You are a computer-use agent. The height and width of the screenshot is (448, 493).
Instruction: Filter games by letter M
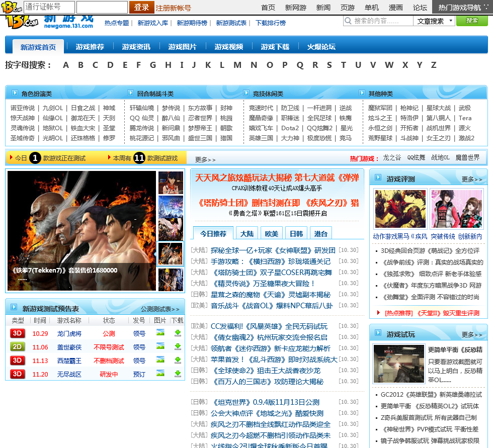tap(237, 65)
